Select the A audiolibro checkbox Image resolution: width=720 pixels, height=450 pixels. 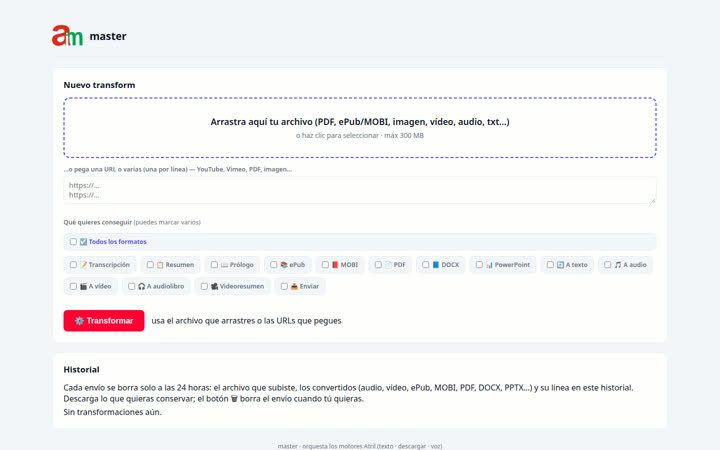point(132,287)
